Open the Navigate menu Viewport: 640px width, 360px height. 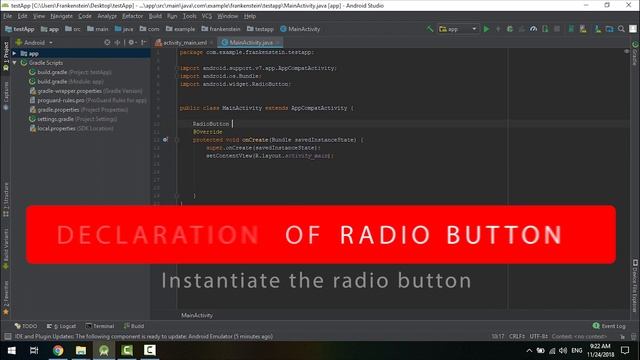coord(61,16)
